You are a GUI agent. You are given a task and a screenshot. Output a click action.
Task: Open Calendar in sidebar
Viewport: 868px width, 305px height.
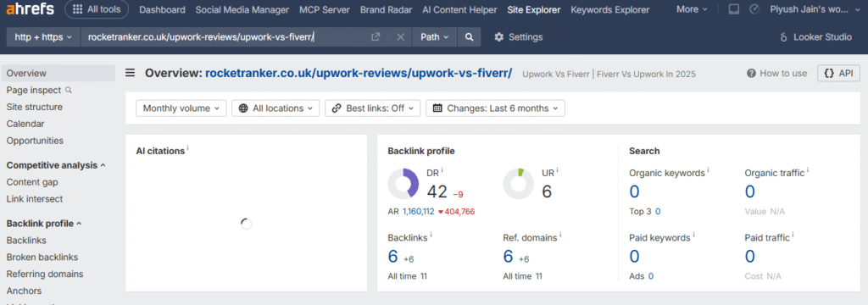coord(25,124)
